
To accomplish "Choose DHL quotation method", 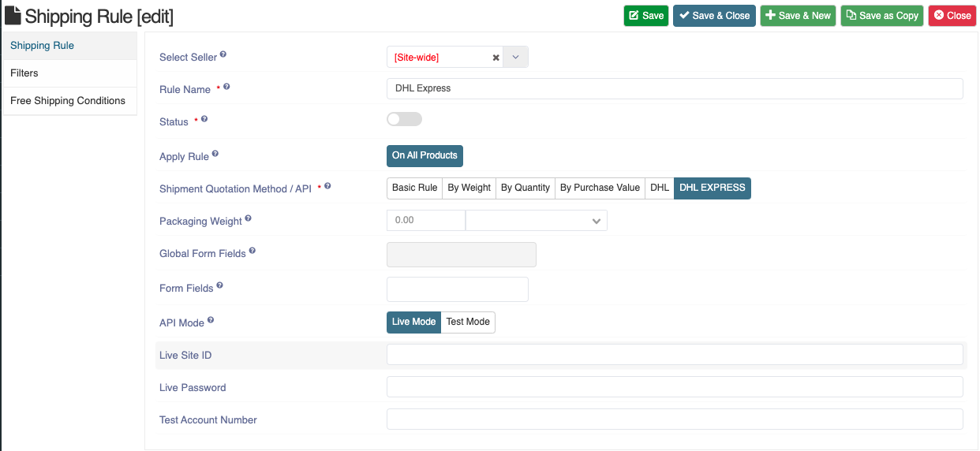I will [x=660, y=188].
